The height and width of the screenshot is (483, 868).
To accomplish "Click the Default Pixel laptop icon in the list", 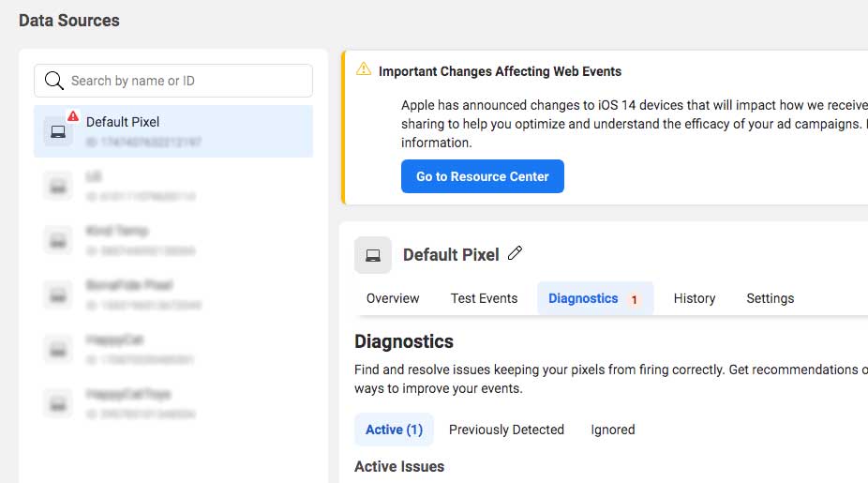I will tap(58, 132).
